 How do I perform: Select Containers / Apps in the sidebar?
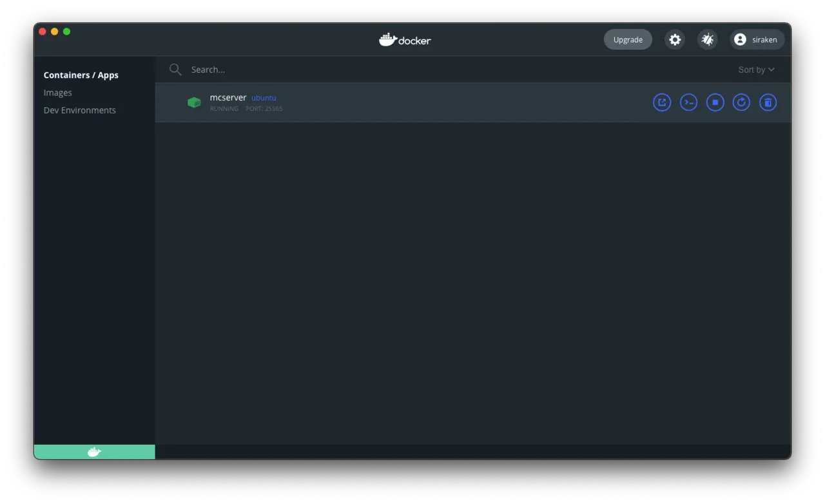tap(81, 75)
